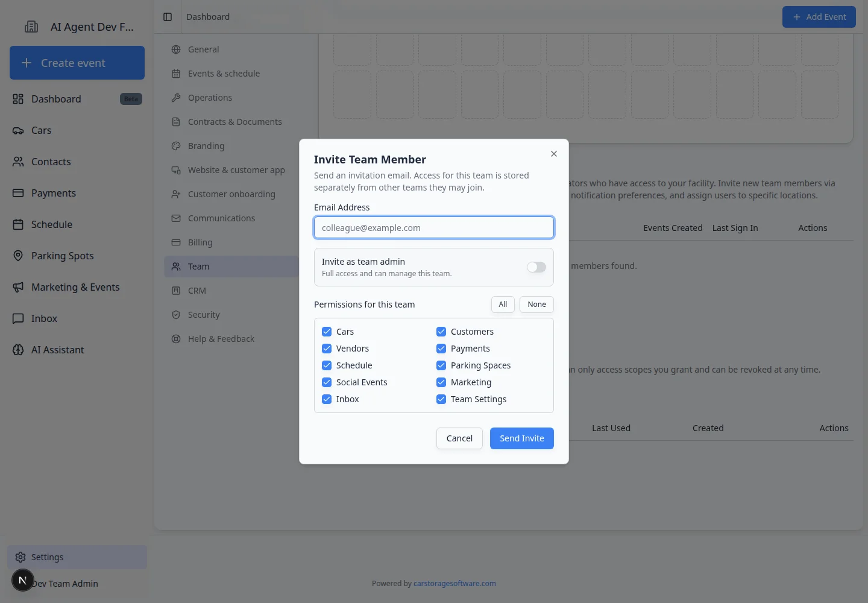Uncheck the Inbox permission checkbox
The width and height of the screenshot is (868, 603).
tap(327, 399)
